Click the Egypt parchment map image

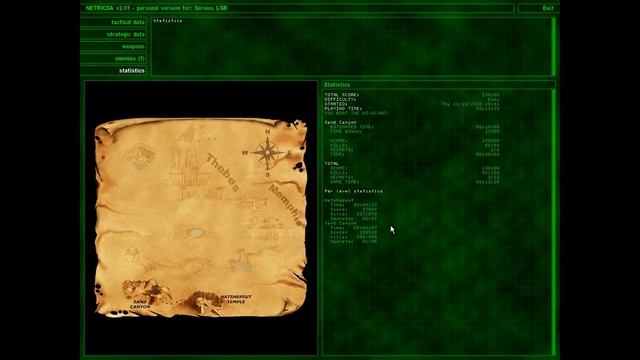click(x=200, y=218)
